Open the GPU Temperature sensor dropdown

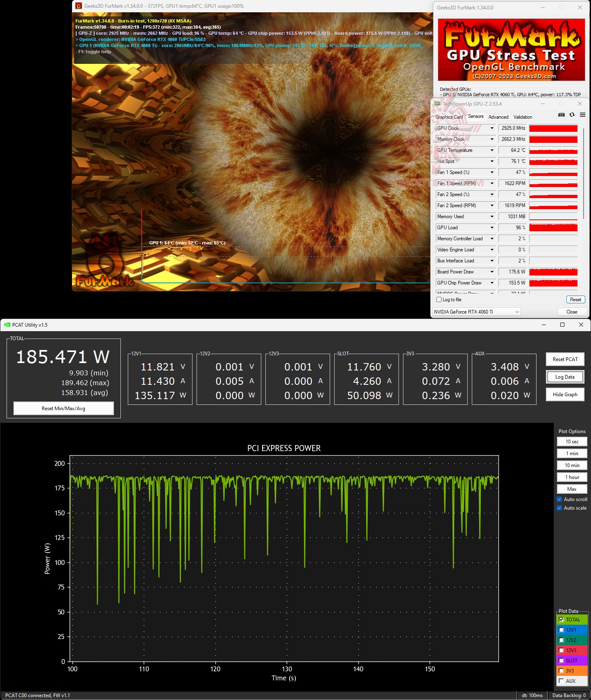(x=492, y=150)
